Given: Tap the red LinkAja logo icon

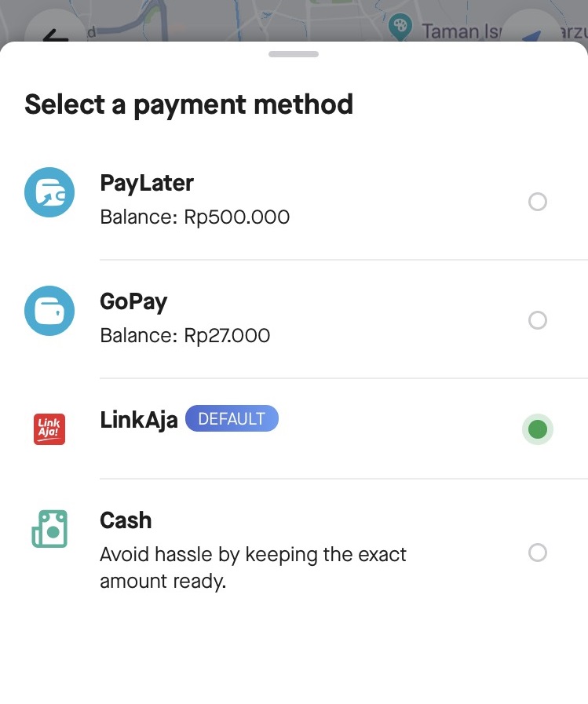Looking at the screenshot, I should pos(49,429).
